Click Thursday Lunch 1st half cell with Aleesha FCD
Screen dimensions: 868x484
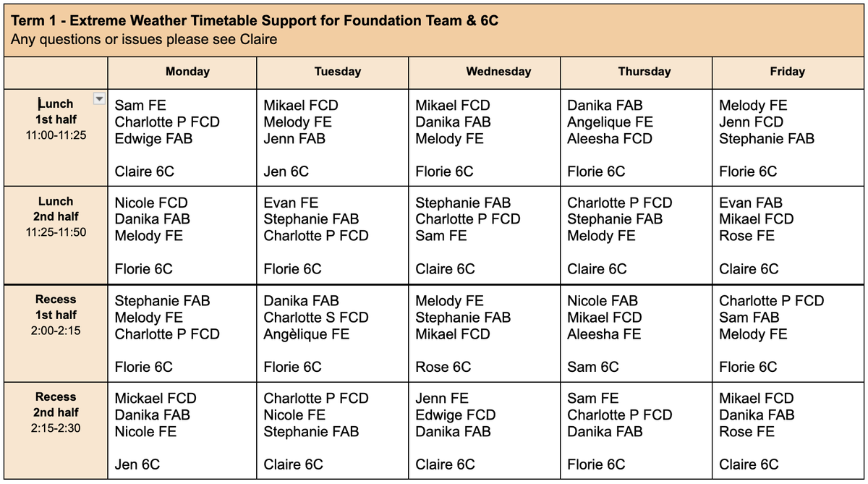[636, 137]
